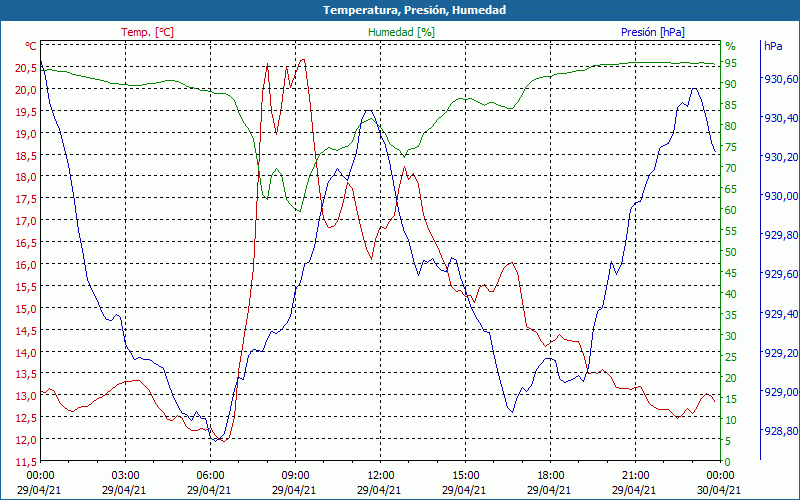The width and height of the screenshot is (800, 500).
Task: Click the green 10 humidity axis value
Action: click(731, 420)
